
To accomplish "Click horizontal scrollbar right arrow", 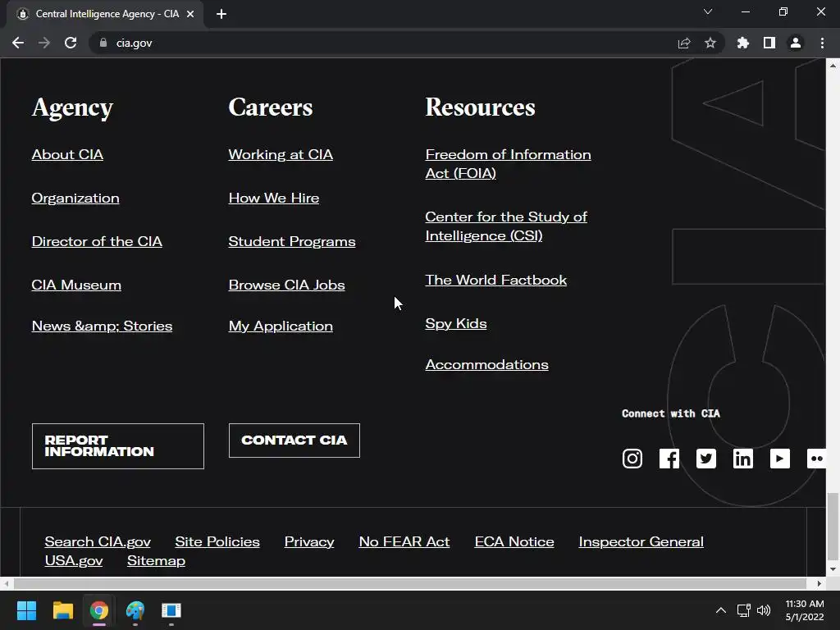I will [x=819, y=583].
